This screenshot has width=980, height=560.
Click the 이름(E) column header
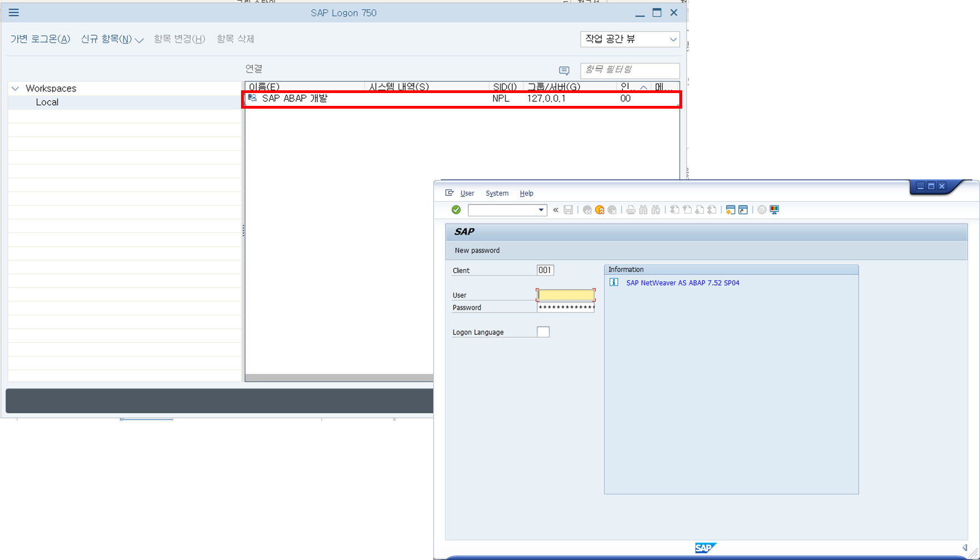pyautogui.click(x=264, y=87)
